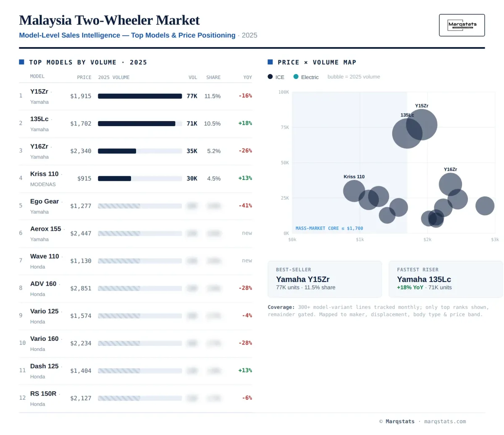The height and width of the screenshot is (435, 504).
Task: Click the 'new' tag for Aerox 155
Action: [x=247, y=233]
